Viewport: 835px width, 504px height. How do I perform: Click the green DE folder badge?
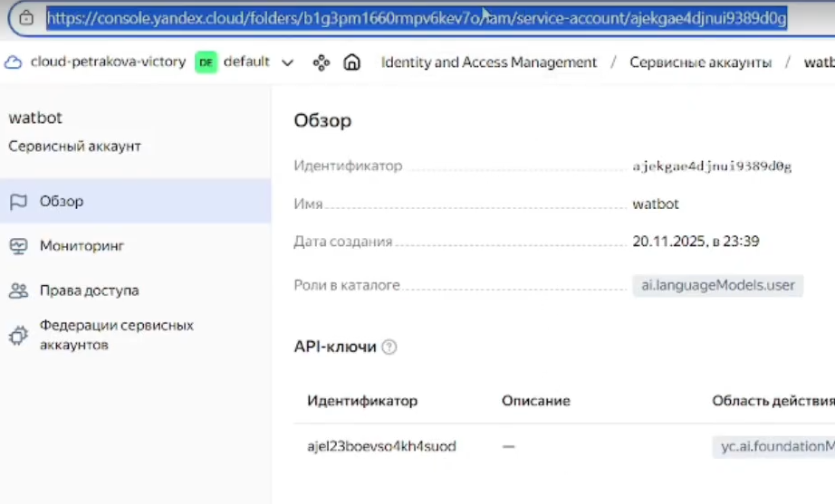(x=206, y=62)
